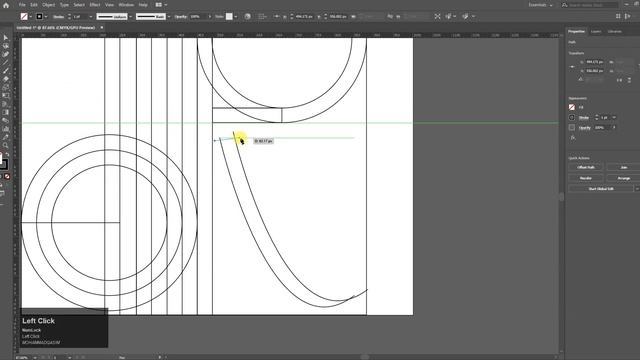This screenshot has width=640, height=360.
Task: Switch to the Layers panel tab
Action: pos(596,31)
